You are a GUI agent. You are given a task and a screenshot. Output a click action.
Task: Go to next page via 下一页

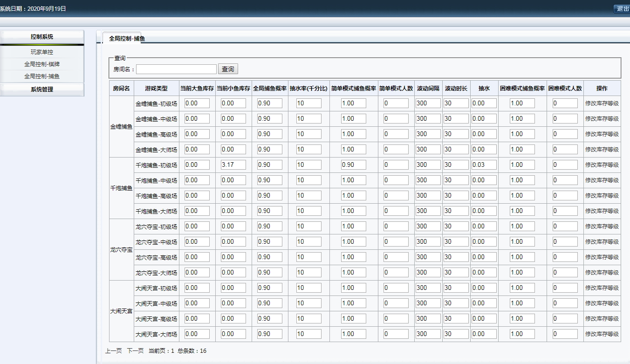(135, 351)
